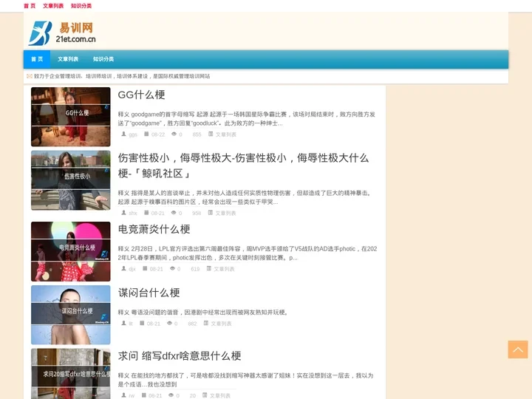This screenshot has height=399, width=532.
Task: Open 知识分类 in the blue navigation bar
Action: (x=103, y=59)
